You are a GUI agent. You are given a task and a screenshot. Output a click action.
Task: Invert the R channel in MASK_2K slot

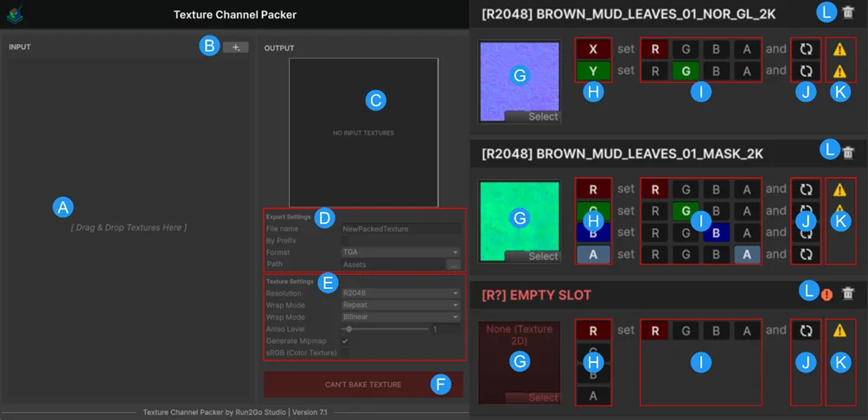(806, 190)
